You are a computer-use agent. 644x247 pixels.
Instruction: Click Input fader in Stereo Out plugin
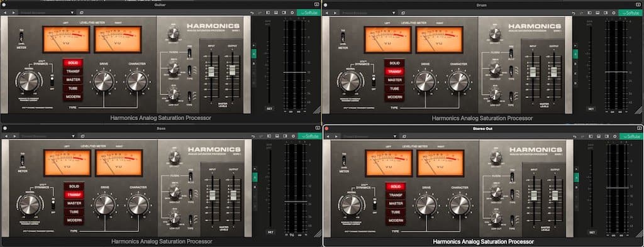click(x=534, y=195)
